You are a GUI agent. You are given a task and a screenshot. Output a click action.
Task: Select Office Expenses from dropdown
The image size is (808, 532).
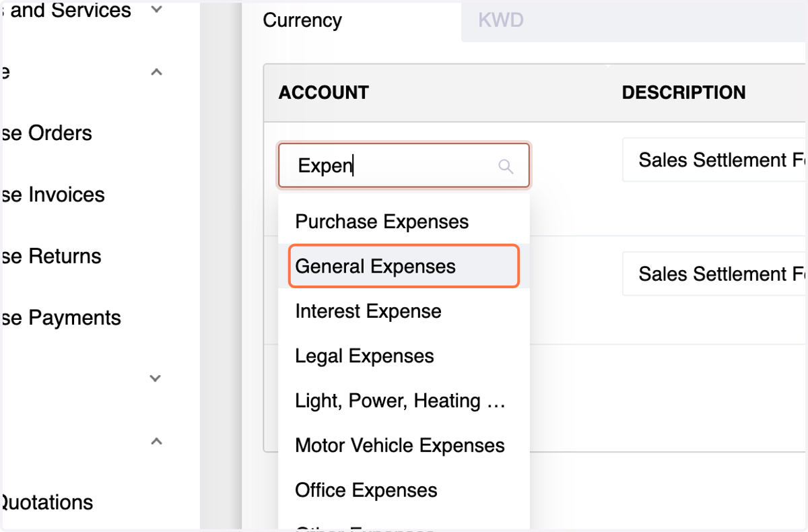coord(404,490)
